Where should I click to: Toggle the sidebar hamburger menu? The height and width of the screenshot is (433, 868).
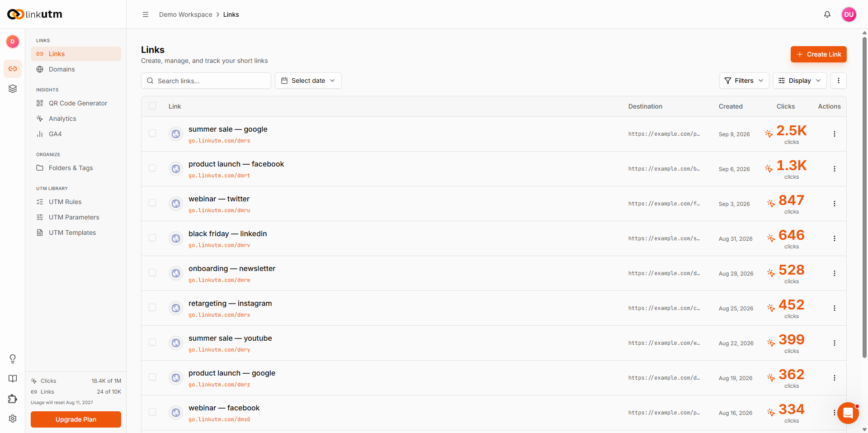146,14
